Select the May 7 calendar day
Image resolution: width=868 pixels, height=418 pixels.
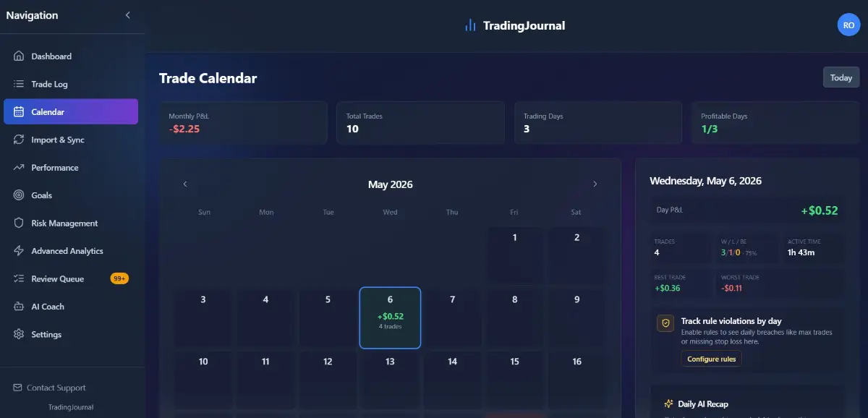click(452, 318)
